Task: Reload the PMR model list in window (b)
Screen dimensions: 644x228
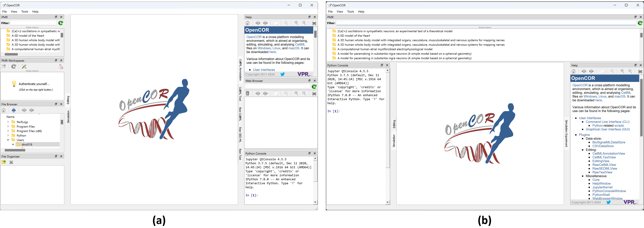Action: [x=640, y=23]
